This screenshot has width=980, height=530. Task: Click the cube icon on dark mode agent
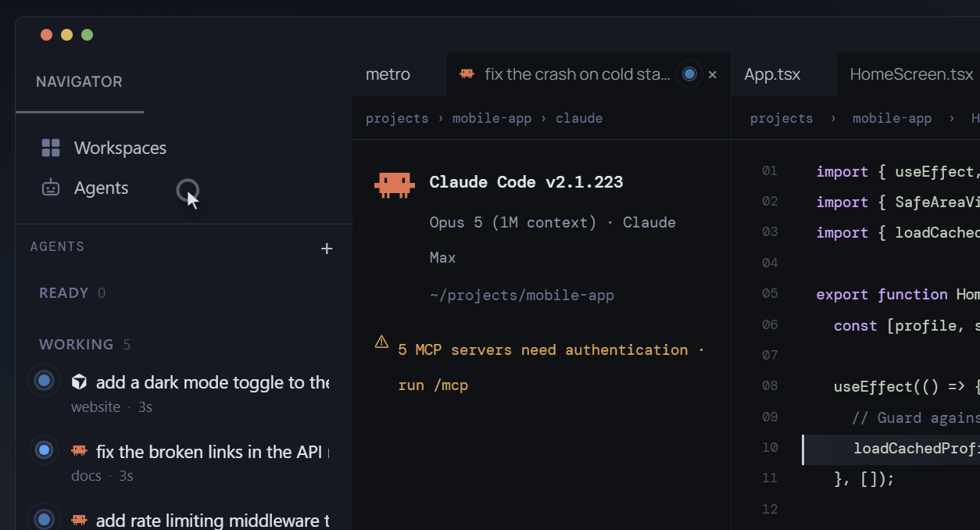coord(79,381)
